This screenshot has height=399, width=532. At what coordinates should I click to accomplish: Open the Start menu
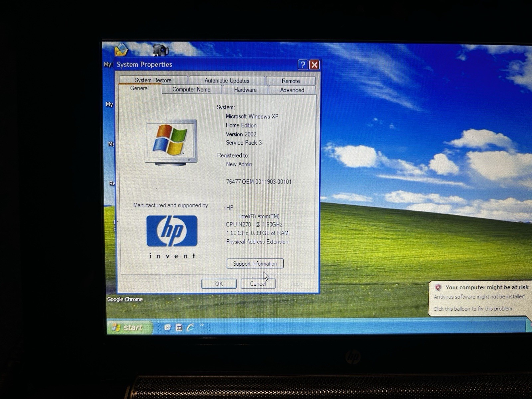point(130,328)
